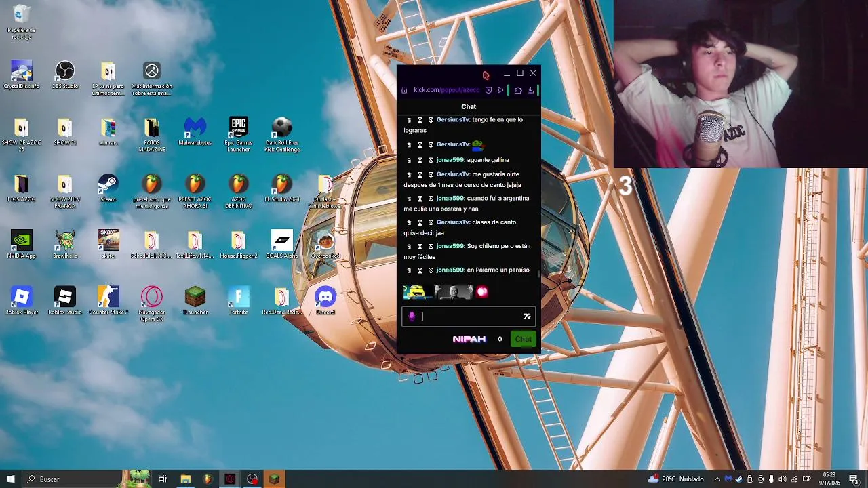The image size is (868, 488).
Task: Select the Navegador Opera GX shortcut
Action: point(151,304)
